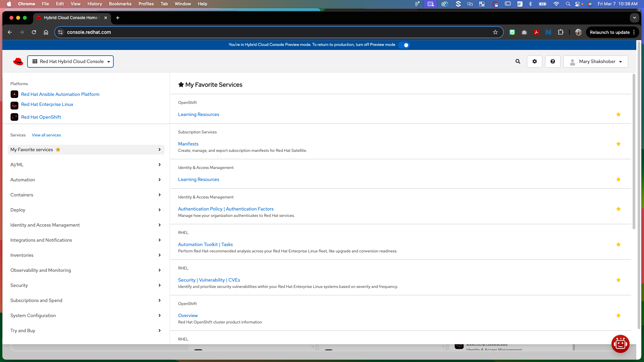
Task: Click the Red Hat logo icon
Action: [18, 61]
